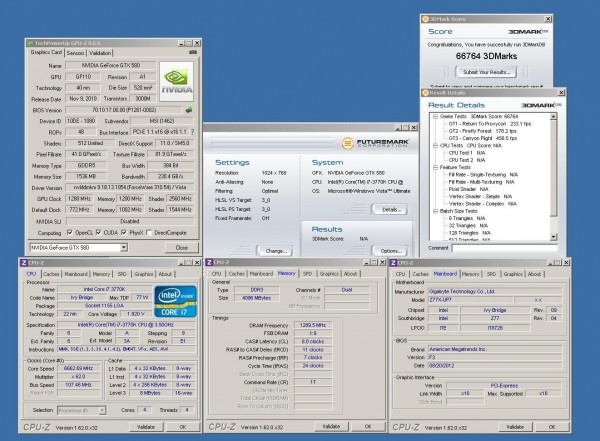This screenshot has width=600, height=441.
Task: Collapse the Batch Size Tests tree node
Action: [x=435, y=211]
